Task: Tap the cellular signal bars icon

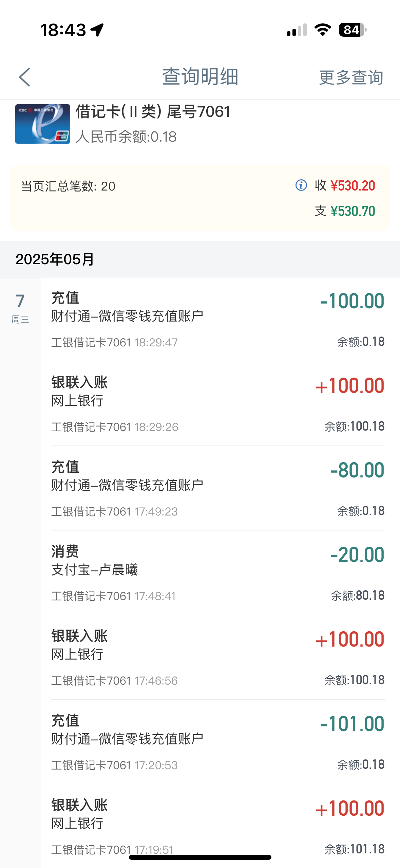Action: (x=297, y=30)
